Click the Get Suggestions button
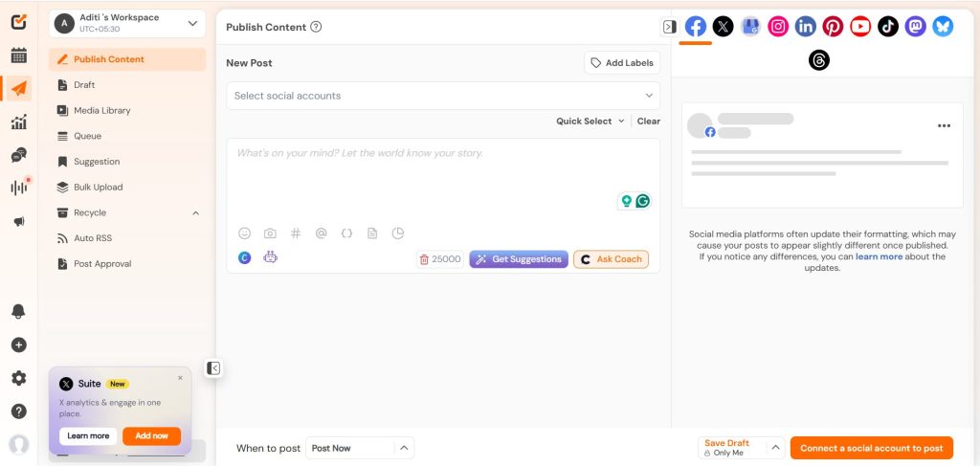This screenshot has width=980, height=466. 519,259
